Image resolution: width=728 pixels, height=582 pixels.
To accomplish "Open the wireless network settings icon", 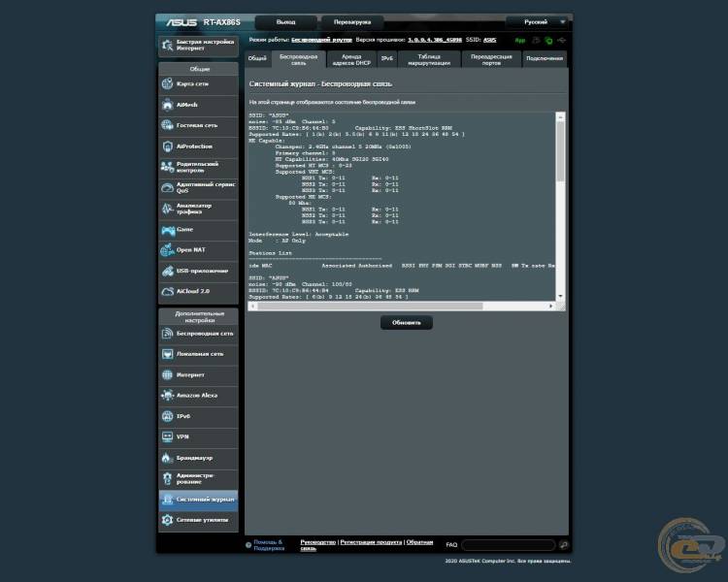I will click(167, 334).
